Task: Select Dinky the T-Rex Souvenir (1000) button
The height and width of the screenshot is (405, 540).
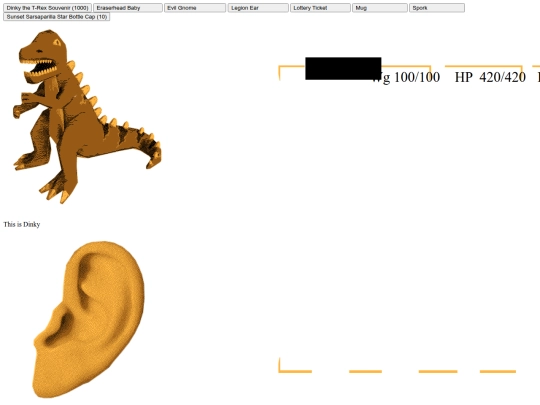Action: (48, 8)
